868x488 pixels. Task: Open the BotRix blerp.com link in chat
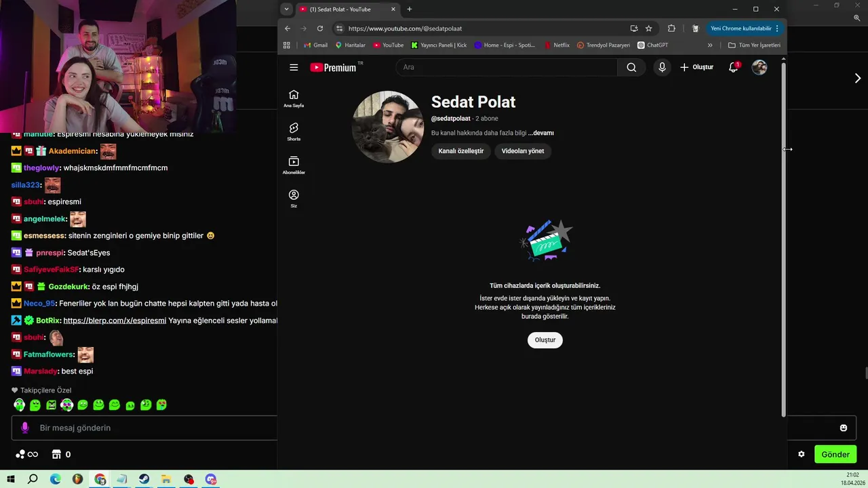click(115, 321)
